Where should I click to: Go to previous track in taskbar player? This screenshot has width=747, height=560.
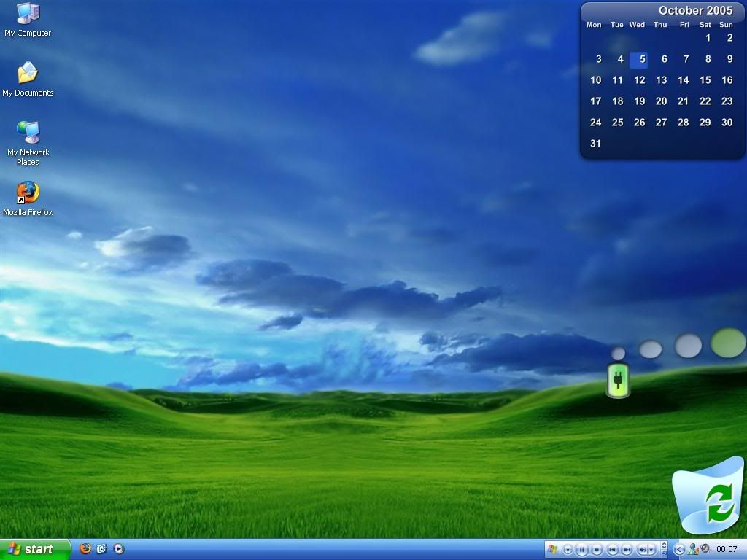[613, 549]
